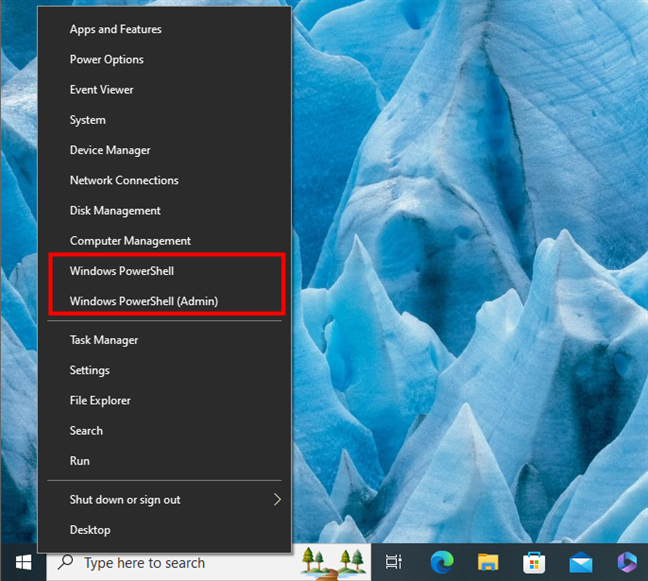648x581 pixels.
Task: Open Apps and Features
Action: point(164,29)
